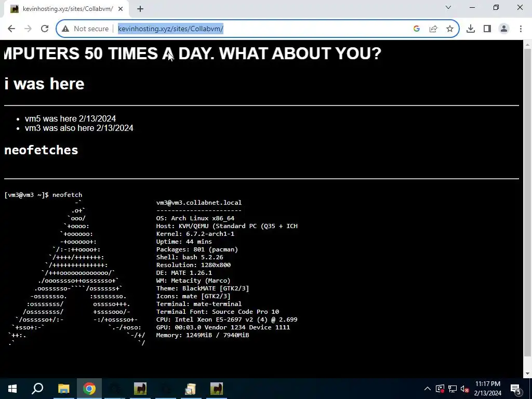532x399 pixels.
Task: Bookmark this page with the star
Action: (450, 29)
